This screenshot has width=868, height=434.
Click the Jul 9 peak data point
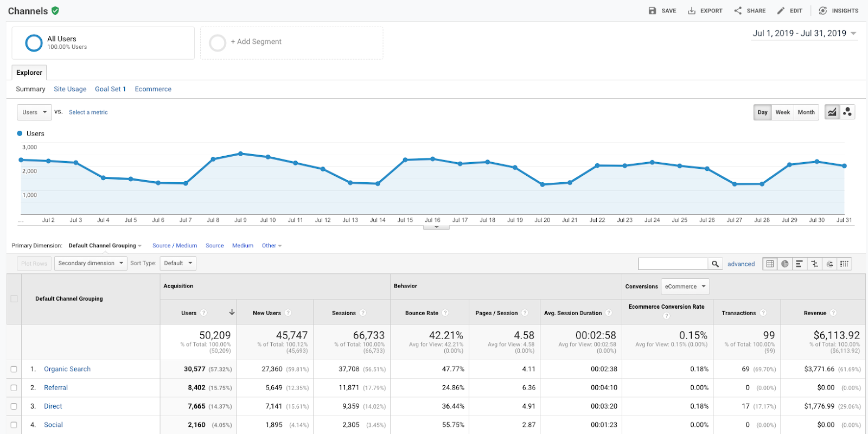240,154
